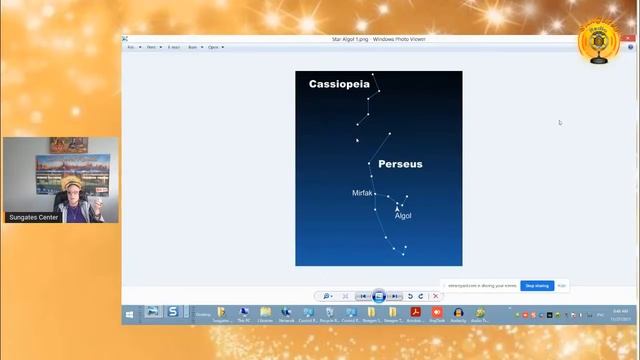The height and width of the screenshot is (360, 640).
Task: Click E-mail in the Photo Viewer menu bar
Action: [174, 47]
